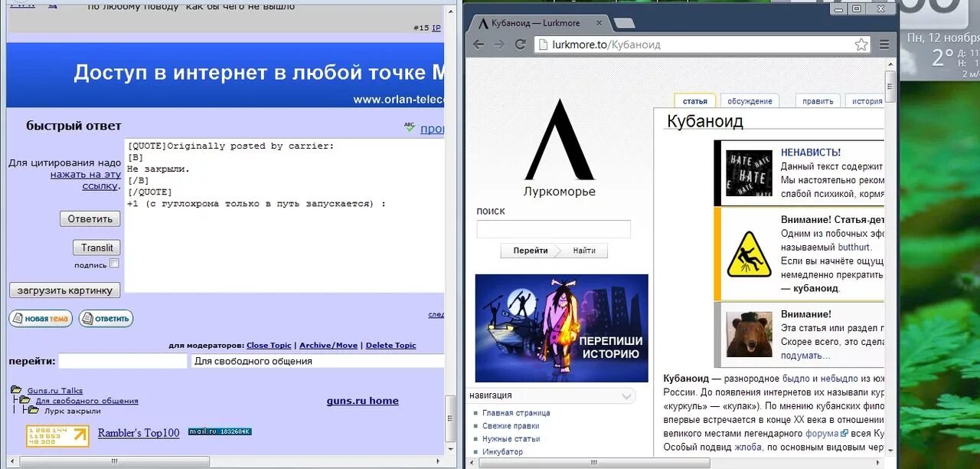Click the ответить image button
980x469 pixels.
pos(106,318)
